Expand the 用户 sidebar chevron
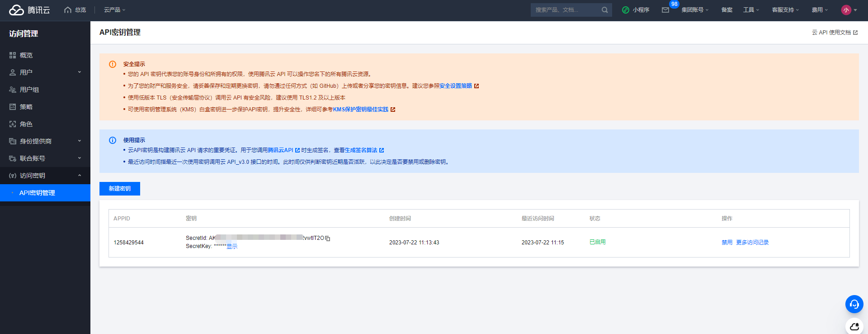This screenshot has height=334, width=868. [x=80, y=72]
